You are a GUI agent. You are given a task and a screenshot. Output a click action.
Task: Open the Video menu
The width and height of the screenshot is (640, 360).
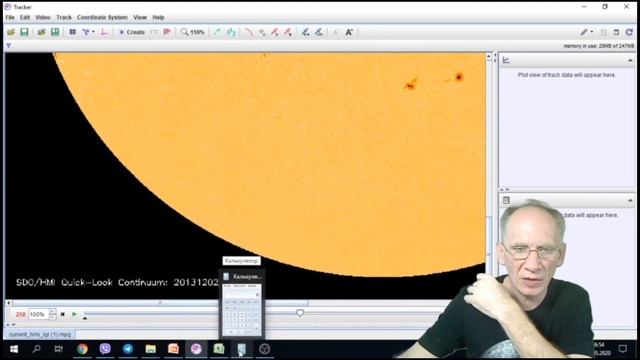coord(43,18)
